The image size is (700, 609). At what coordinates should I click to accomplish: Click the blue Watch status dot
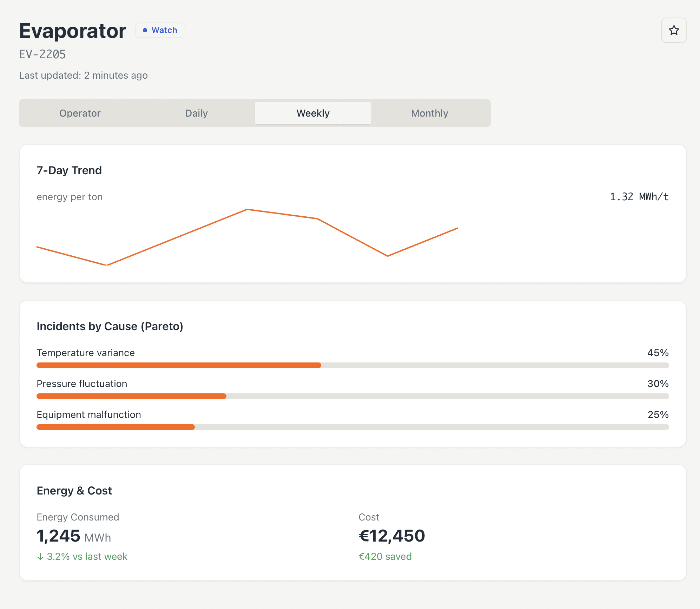click(145, 30)
